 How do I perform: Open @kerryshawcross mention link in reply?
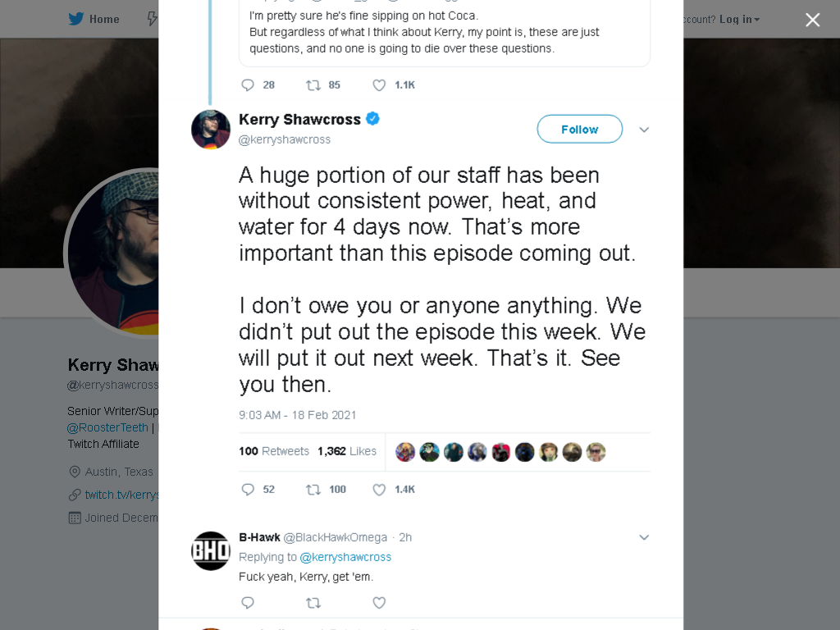[x=345, y=557]
